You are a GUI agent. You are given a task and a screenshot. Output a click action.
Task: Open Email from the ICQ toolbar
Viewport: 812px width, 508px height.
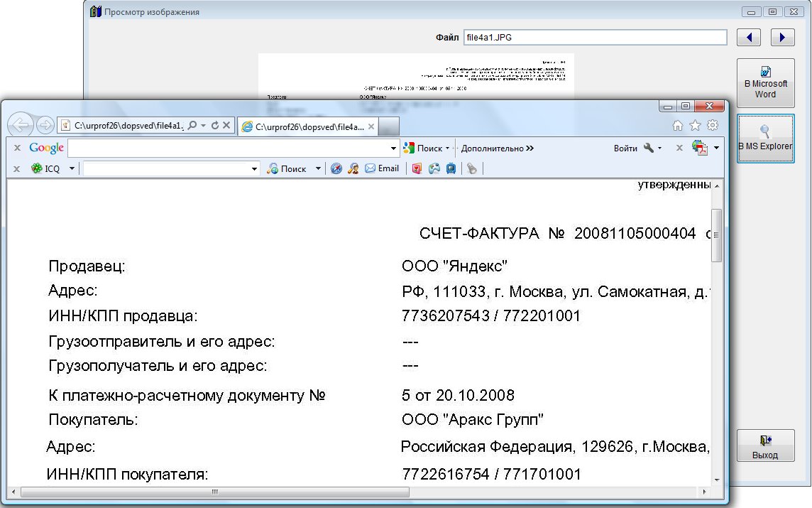coord(382,168)
